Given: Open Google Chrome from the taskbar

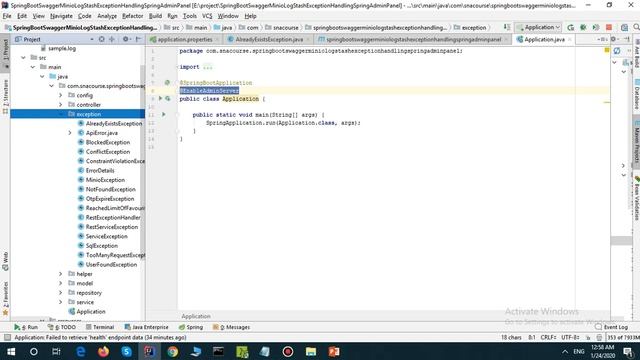Looking at the screenshot, I should click(x=173, y=351).
